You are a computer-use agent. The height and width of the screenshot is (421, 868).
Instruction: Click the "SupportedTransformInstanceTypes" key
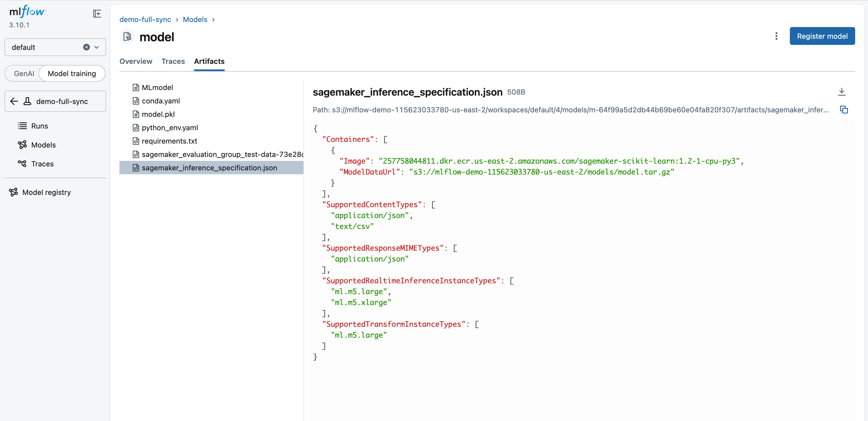pyautogui.click(x=394, y=324)
